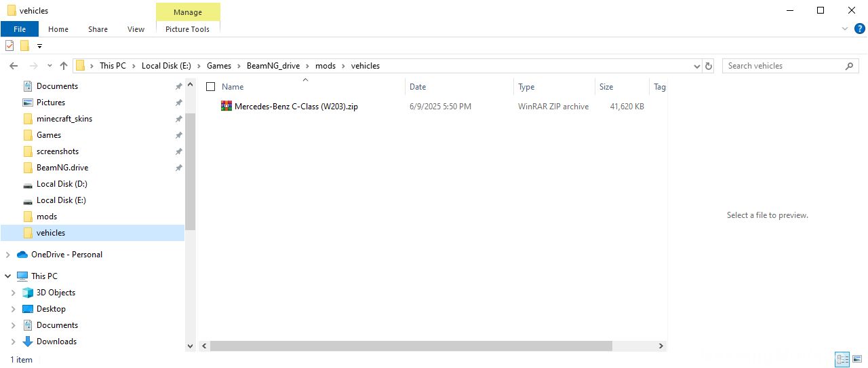Image resolution: width=868 pixels, height=368 pixels.
Task: Open screenshots folder in sidebar
Action: click(x=58, y=151)
